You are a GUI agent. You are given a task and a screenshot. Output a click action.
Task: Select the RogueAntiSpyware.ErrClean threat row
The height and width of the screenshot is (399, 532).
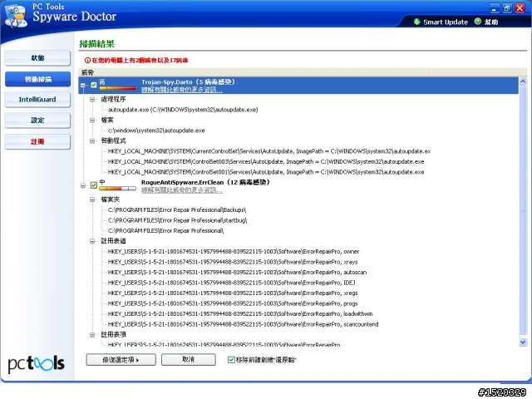point(298,186)
